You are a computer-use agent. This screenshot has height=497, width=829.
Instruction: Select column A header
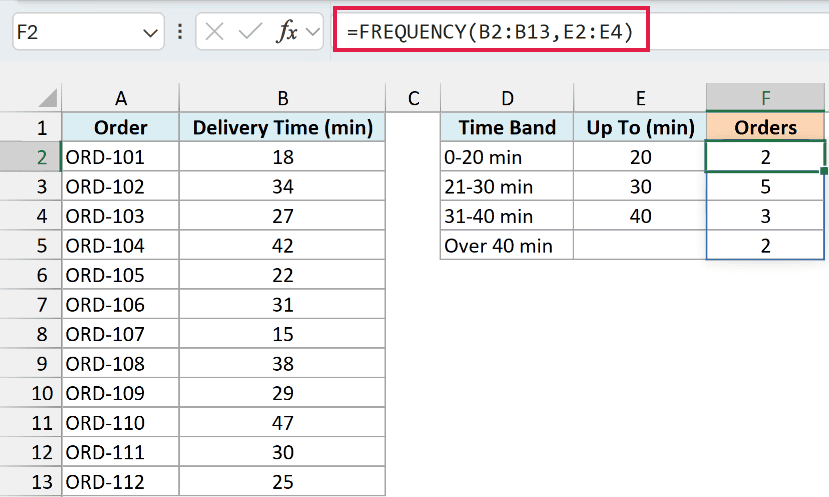click(x=121, y=98)
